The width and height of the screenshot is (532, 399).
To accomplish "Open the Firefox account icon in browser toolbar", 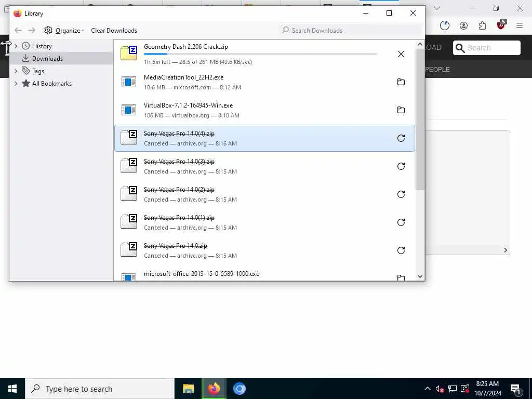I will click(x=463, y=26).
